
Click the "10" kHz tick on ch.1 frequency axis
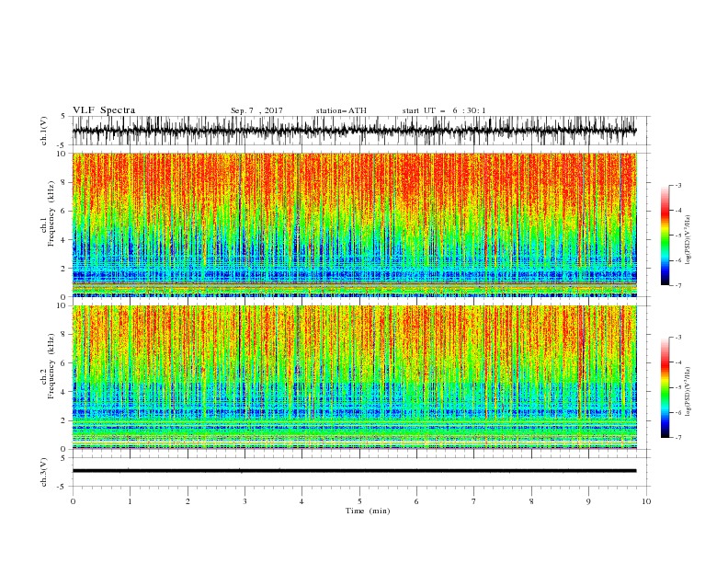tap(63, 154)
